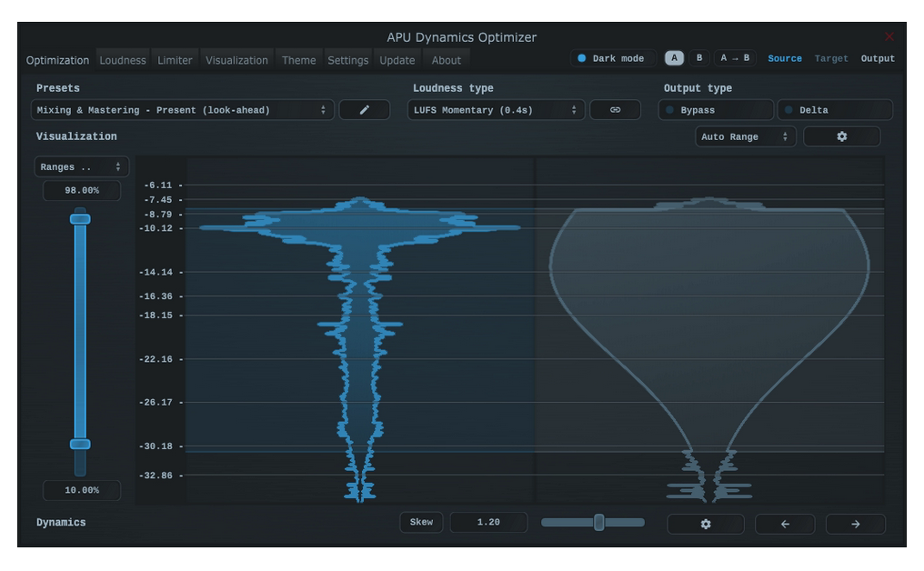
Task: Open visualization settings gear
Action: click(x=841, y=136)
